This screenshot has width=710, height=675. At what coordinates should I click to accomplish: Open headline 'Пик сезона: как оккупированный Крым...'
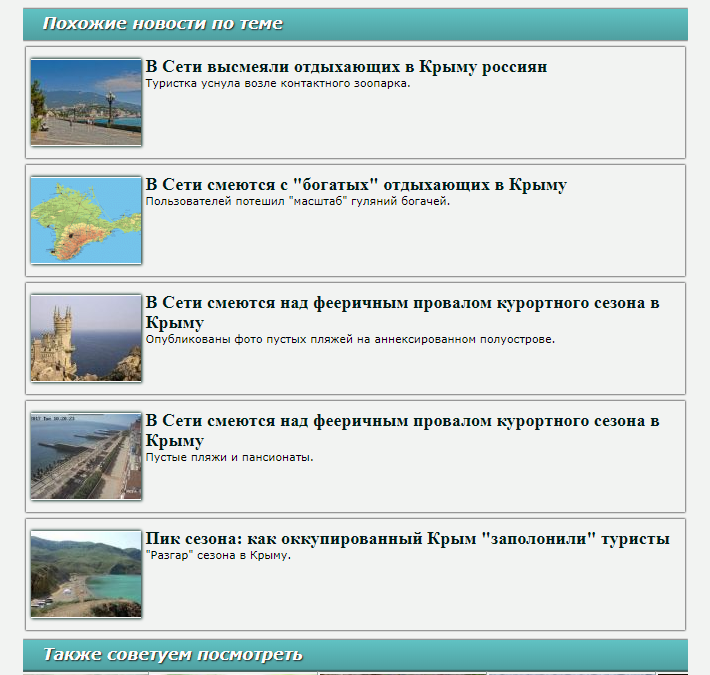[407, 539]
